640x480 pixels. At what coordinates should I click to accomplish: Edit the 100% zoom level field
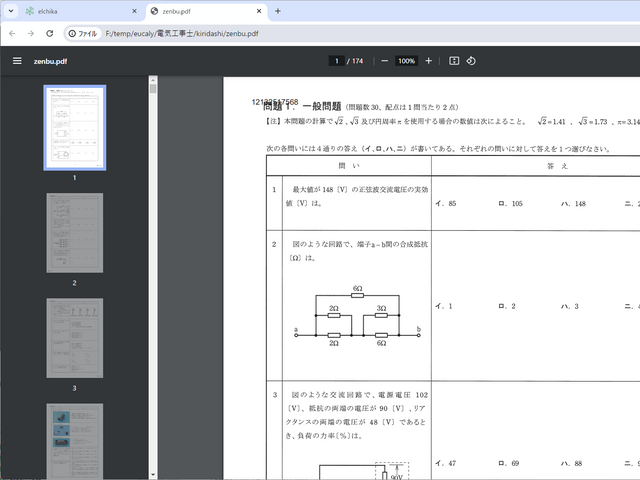click(407, 61)
